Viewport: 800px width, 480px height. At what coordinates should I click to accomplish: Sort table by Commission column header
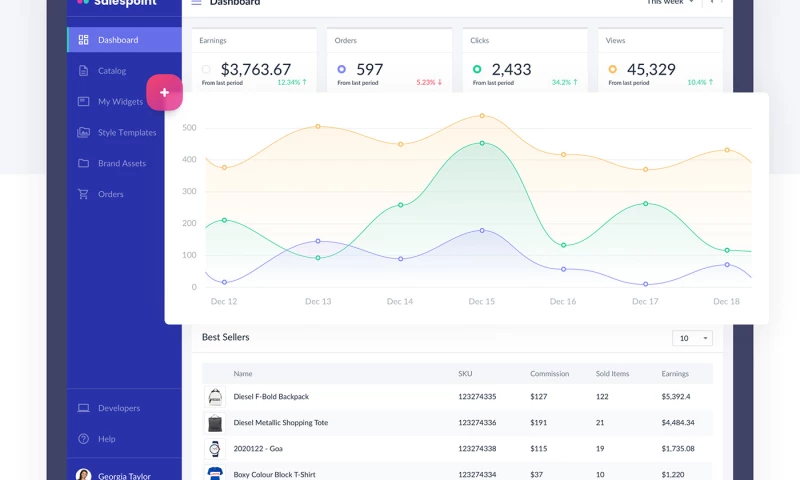coord(549,374)
